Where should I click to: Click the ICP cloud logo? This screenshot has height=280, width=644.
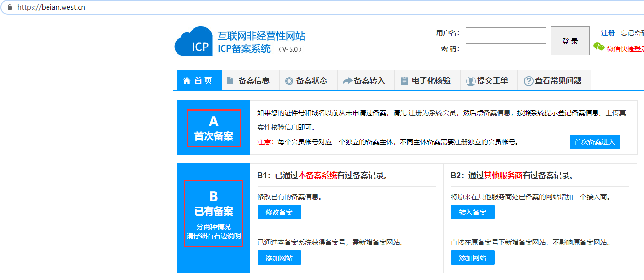click(x=193, y=42)
